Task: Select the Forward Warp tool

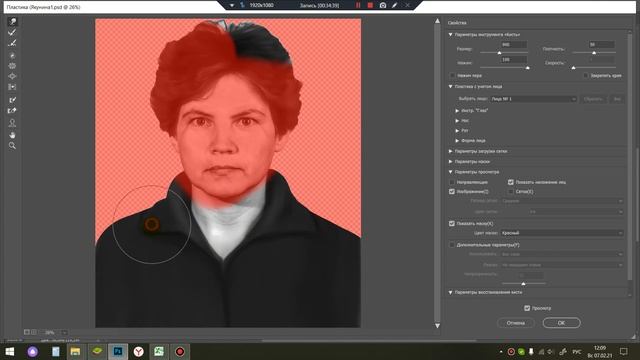Action: tap(12, 22)
